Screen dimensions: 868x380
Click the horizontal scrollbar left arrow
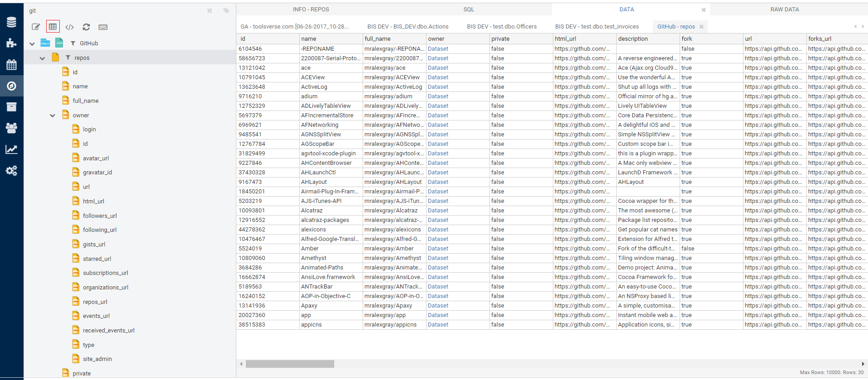pos(241,364)
